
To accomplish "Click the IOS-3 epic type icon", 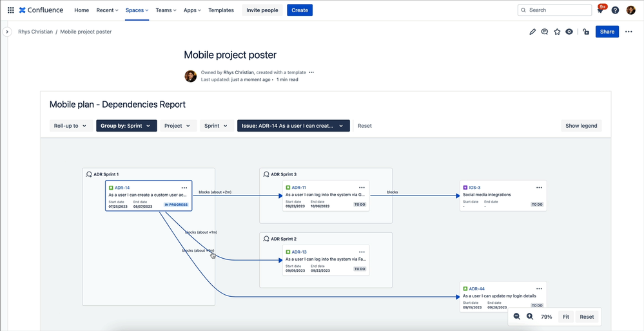I will (465, 188).
